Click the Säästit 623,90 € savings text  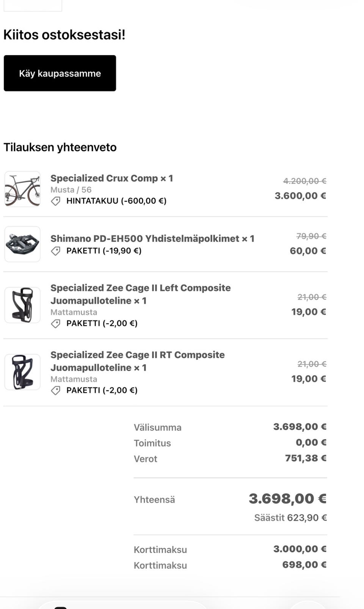290,517
